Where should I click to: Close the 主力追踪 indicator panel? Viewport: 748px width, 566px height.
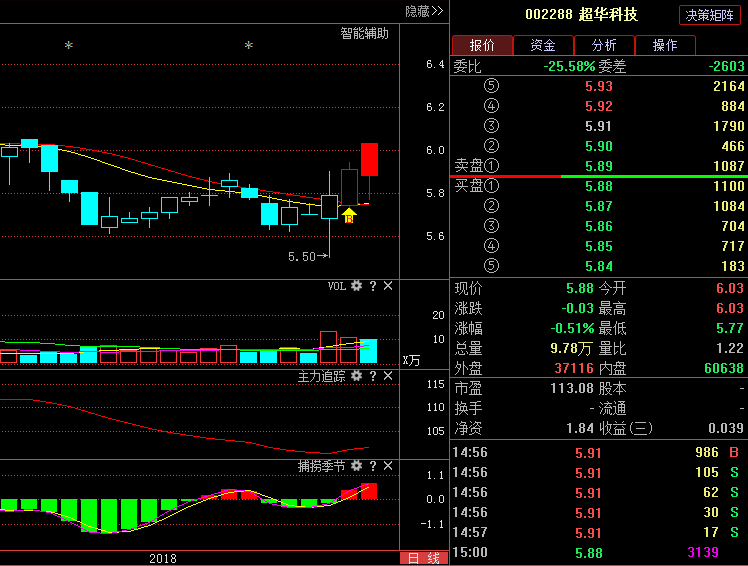pos(388,376)
